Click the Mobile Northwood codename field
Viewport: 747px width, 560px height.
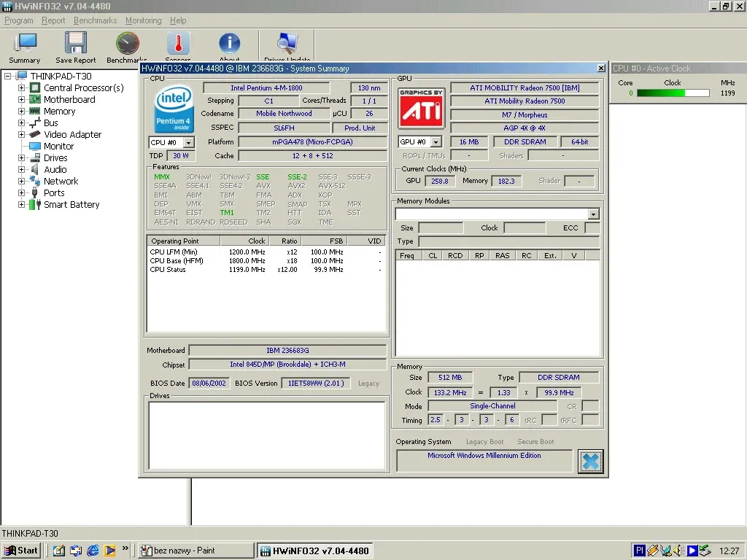[284, 114]
